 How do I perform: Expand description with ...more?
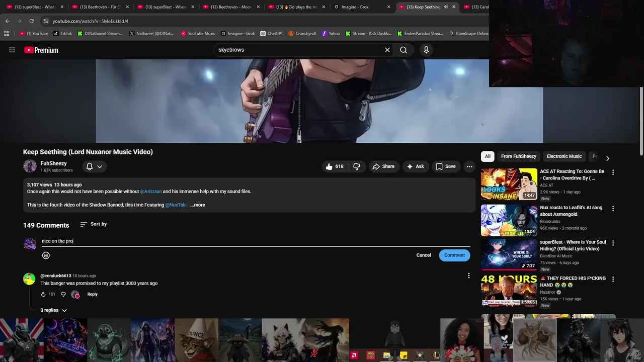[x=198, y=205]
